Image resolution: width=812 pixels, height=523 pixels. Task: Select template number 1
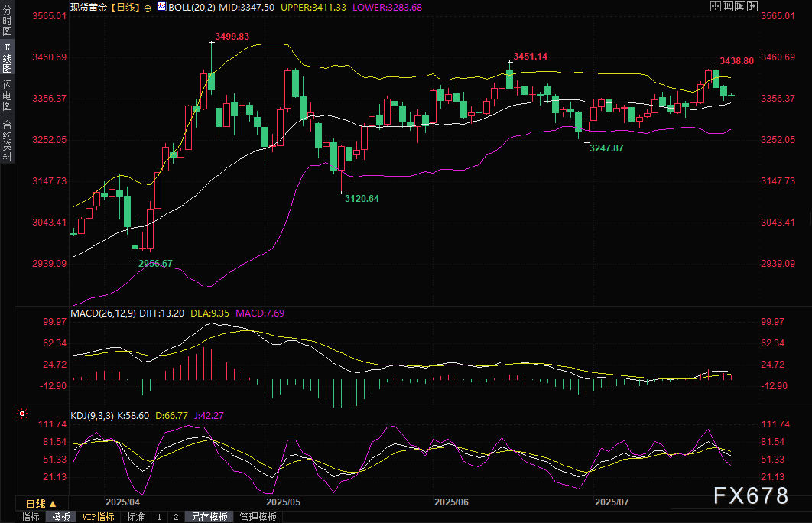159,517
